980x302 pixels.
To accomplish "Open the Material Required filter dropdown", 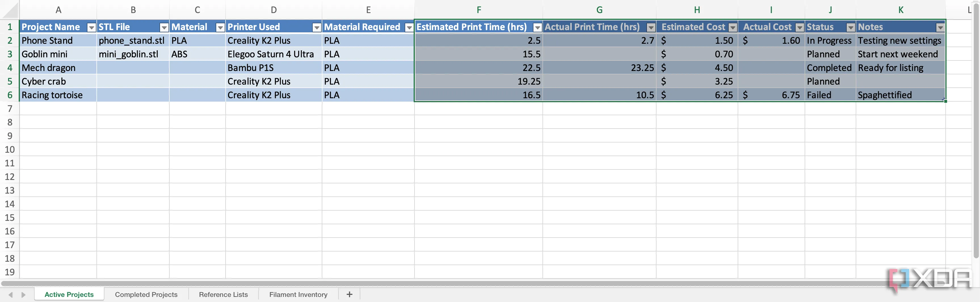I will pyautogui.click(x=409, y=27).
